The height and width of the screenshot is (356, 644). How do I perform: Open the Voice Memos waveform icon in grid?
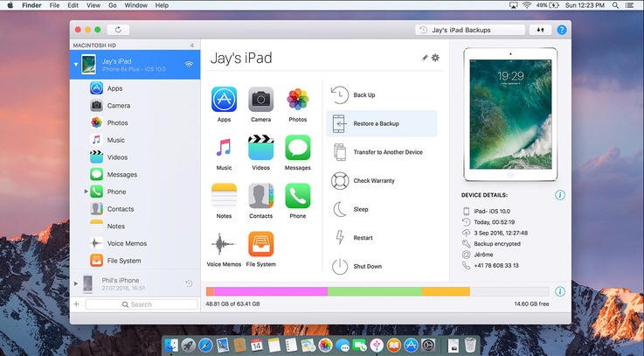click(x=224, y=244)
